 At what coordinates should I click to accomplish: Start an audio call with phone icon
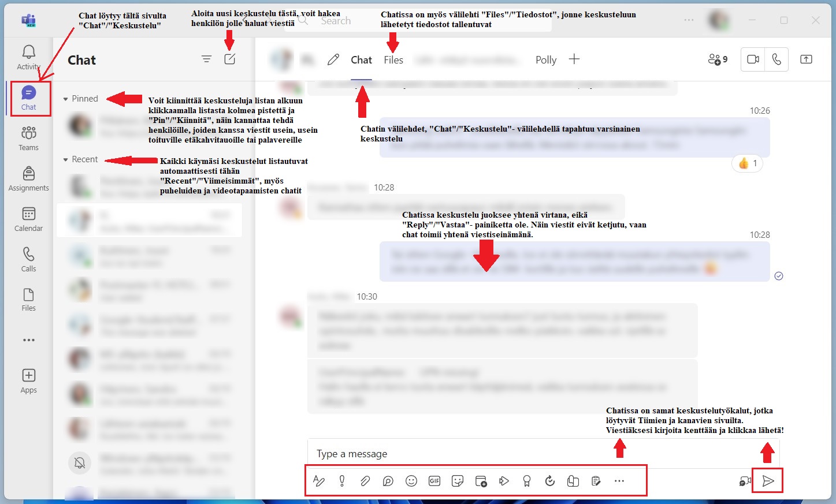(776, 59)
